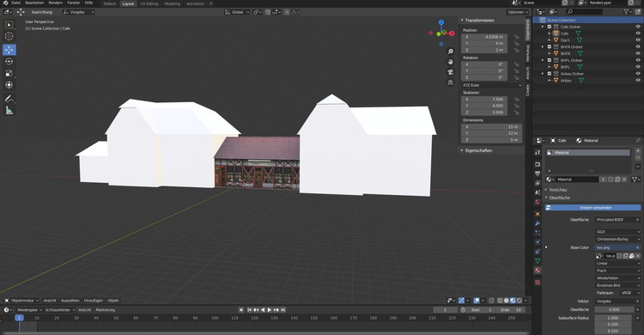Screen dimensions: 644x335
Task: Open the Principled BSDF surface dropdown
Action: click(617, 220)
